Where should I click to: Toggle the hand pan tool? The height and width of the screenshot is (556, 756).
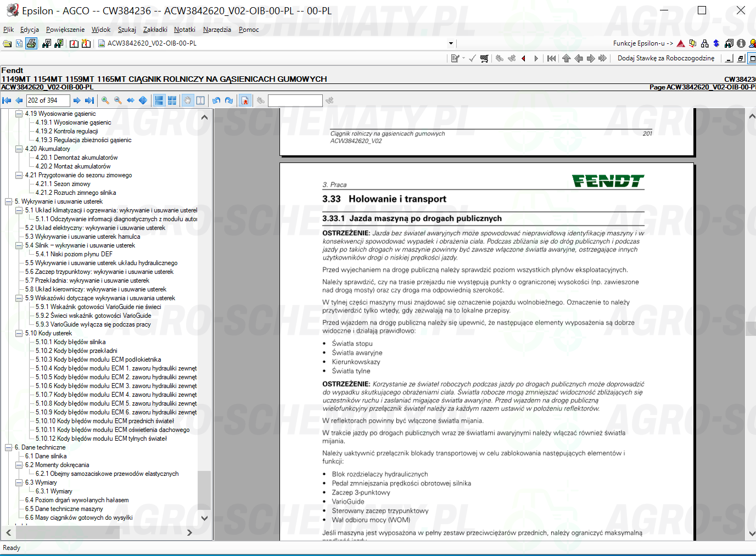(188, 100)
